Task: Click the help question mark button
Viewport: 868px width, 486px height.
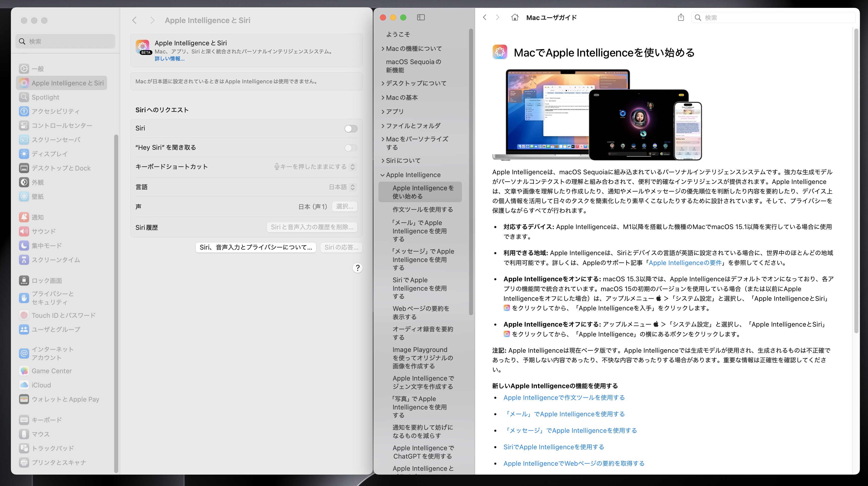Action: pos(357,268)
